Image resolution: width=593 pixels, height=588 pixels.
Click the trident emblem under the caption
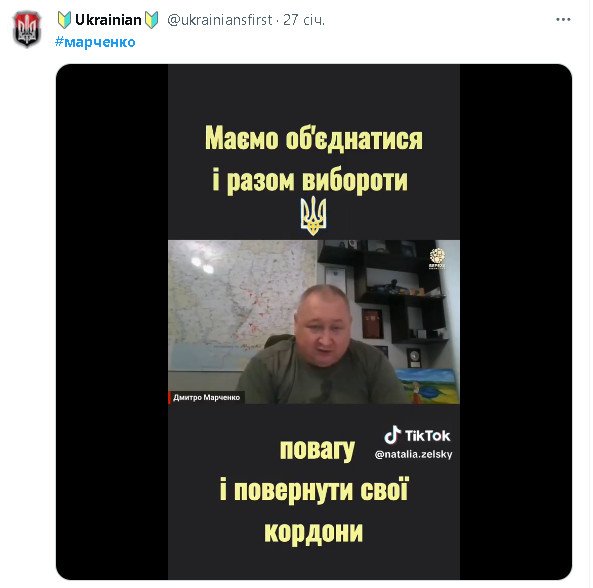pyautogui.click(x=313, y=216)
